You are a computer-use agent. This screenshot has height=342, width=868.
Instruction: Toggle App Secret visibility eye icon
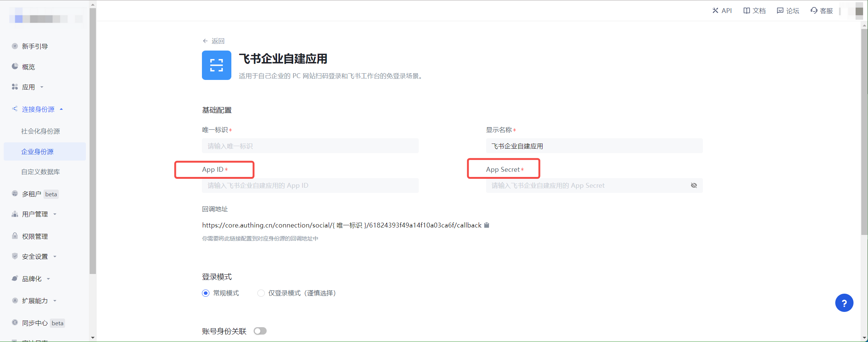(x=694, y=185)
